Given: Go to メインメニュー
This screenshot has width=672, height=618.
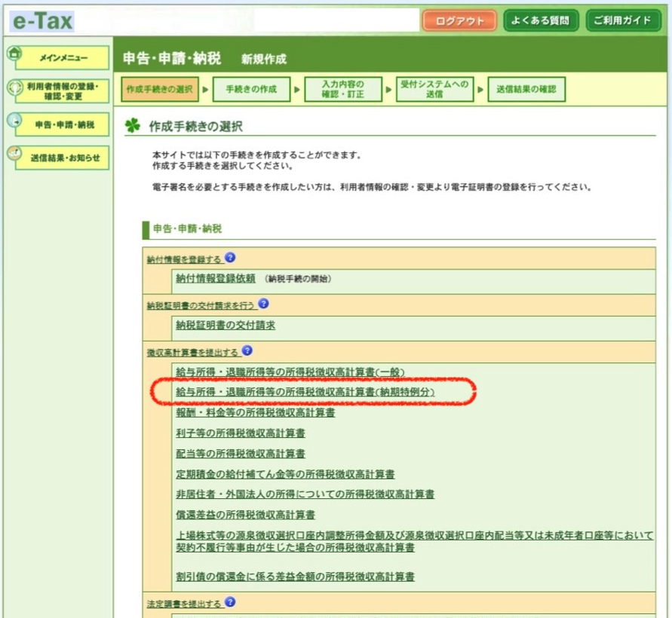Looking at the screenshot, I should click(x=63, y=58).
